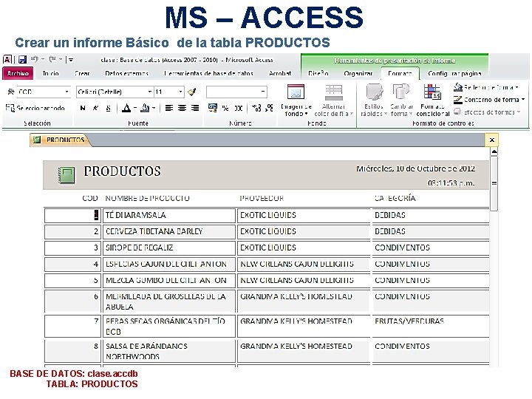Image resolution: width=532 pixels, height=399 pixels.
Task: Open the Efectos de forma dropdown
Action: click(x=487, y=112)
